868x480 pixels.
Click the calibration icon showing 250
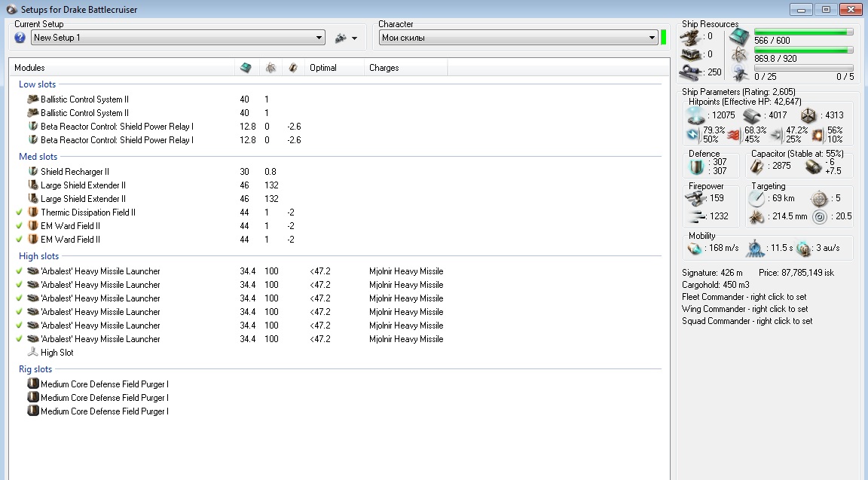click(689, 72)
